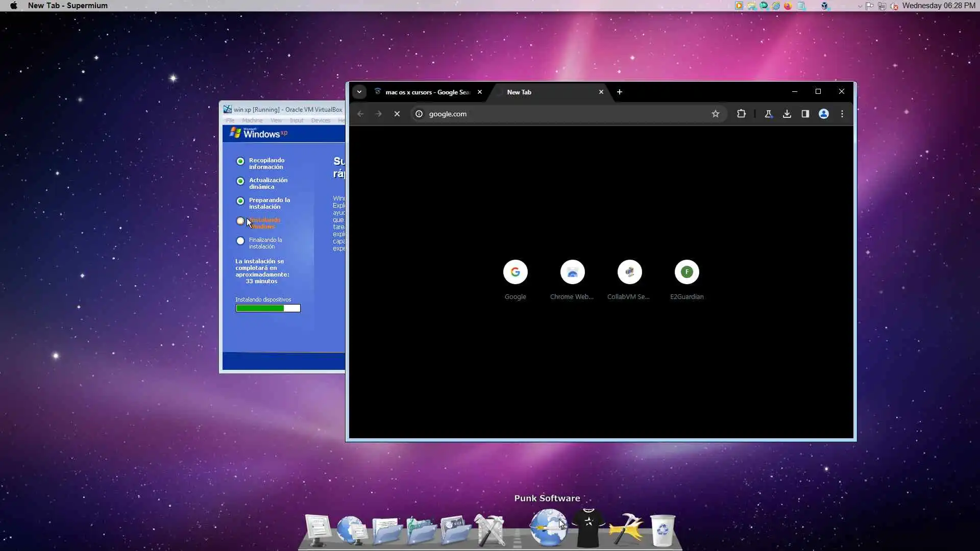Click the profile avatar icon

(823, 114)
